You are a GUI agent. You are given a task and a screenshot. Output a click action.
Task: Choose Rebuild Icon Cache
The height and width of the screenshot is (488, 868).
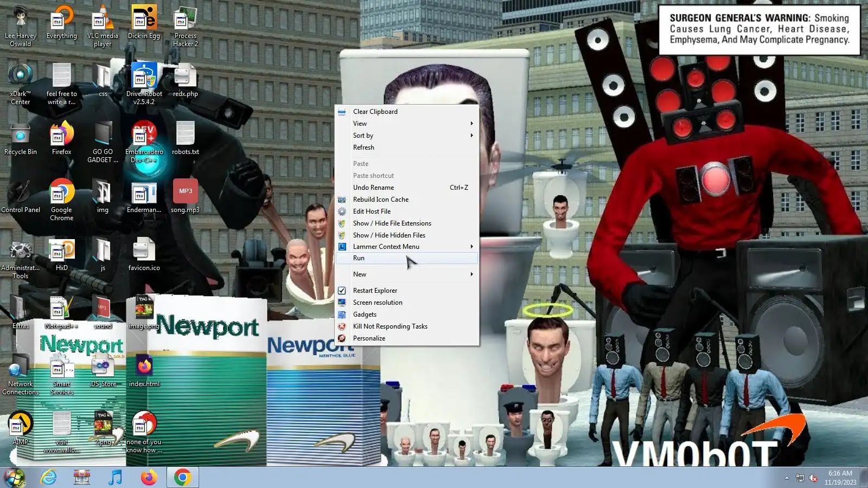[407, 200]
